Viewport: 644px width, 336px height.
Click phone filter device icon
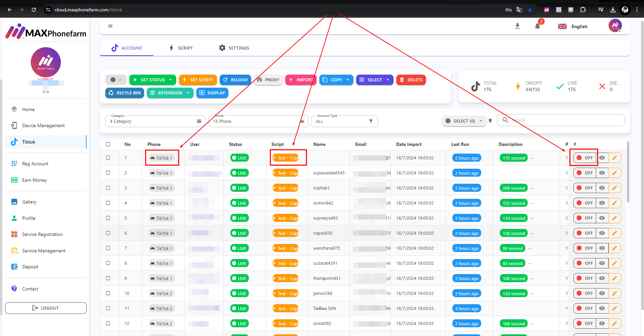(x=302, y=121)
